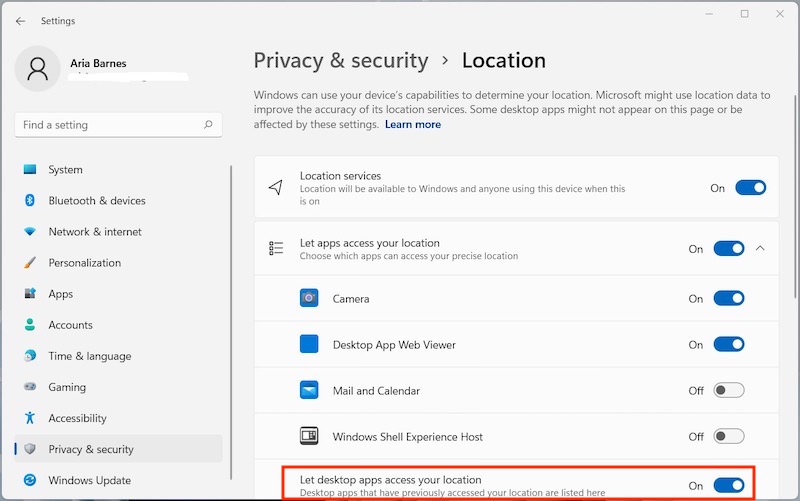Click the Location services arrow icon

pyautogui.click(x=276, y=187)
